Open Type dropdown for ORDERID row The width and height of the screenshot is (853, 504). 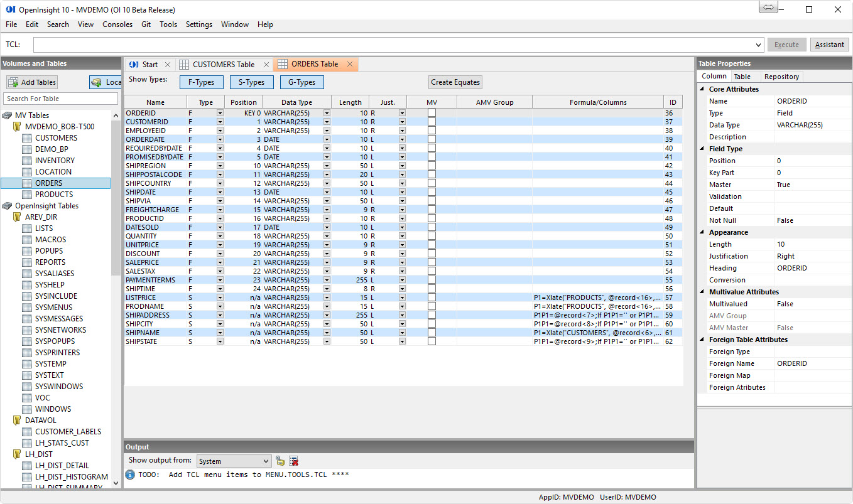(220, 113)
